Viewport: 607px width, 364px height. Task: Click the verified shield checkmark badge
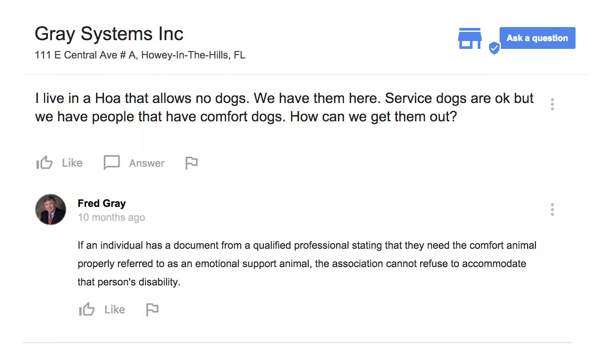click(x=494, y=48)
